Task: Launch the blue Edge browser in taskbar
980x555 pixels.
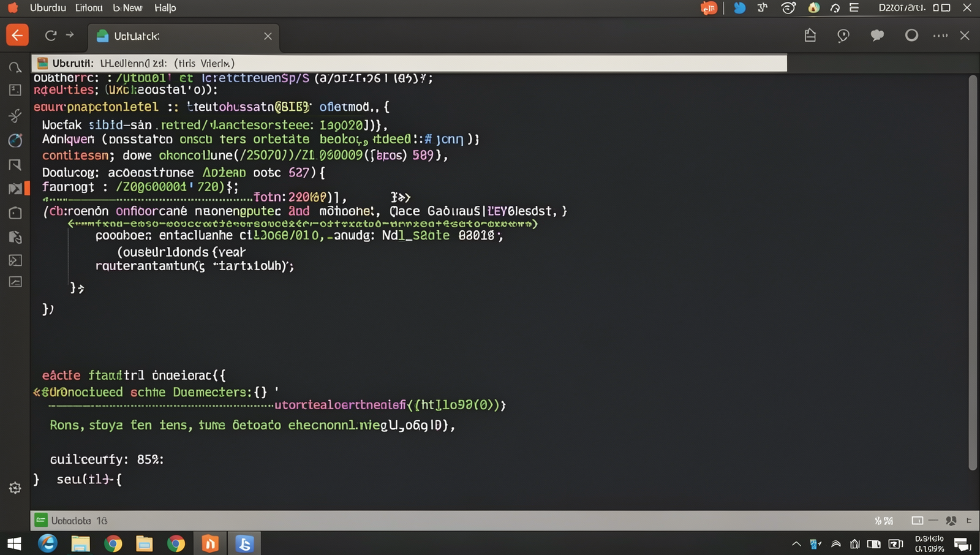Action: pos(48,543)
